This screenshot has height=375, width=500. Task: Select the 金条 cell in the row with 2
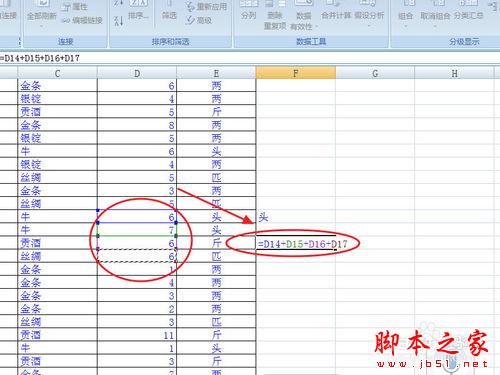57,309
